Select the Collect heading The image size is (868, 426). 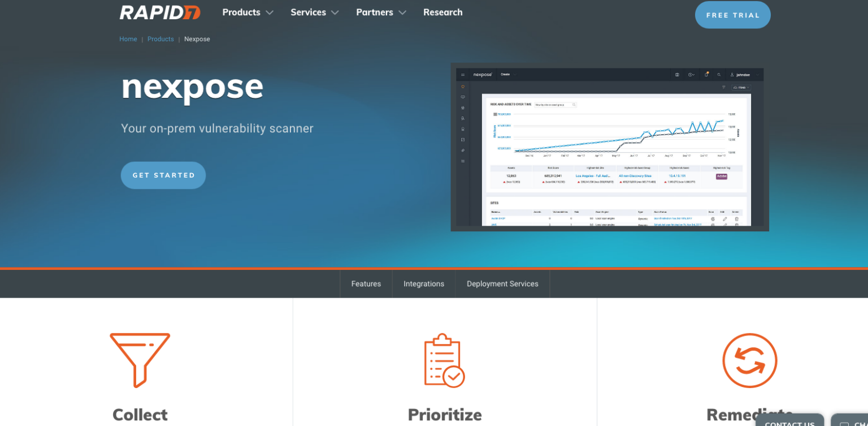140,415
